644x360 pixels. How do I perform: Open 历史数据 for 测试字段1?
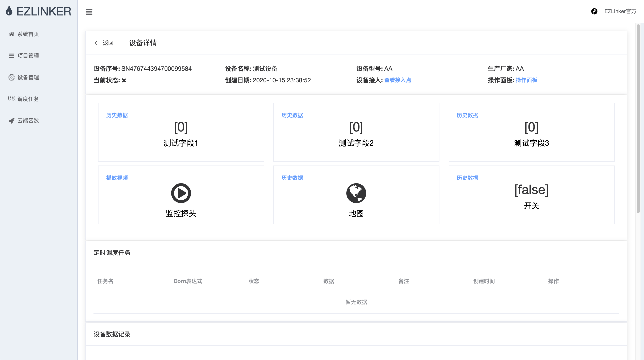coord(117,115)
